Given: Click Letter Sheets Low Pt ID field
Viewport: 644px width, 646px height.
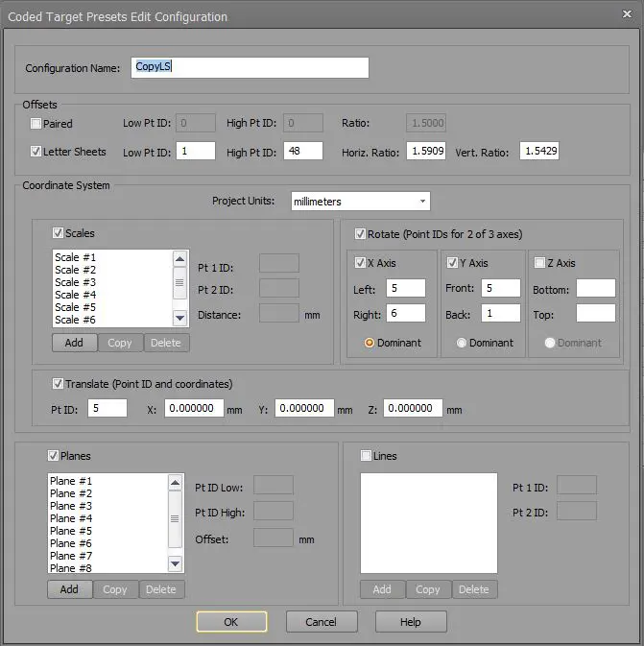Looking at the screenshot, I should (x=196, y=151).
